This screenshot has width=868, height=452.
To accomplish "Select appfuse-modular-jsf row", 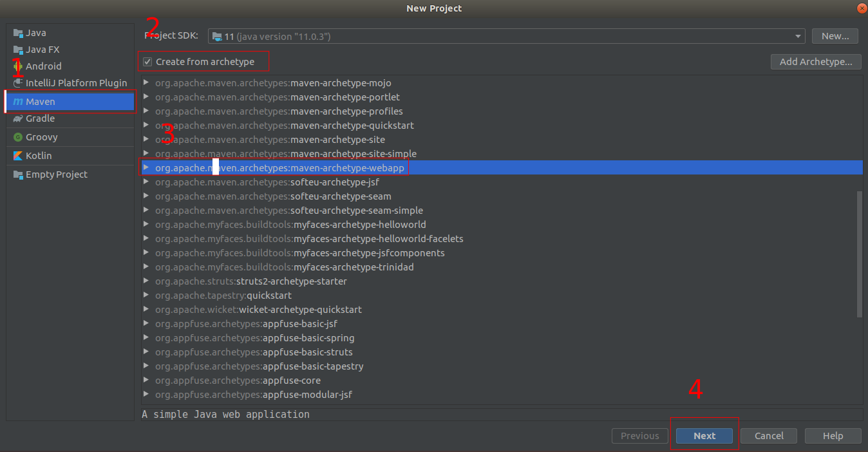I will click(502, 395).
